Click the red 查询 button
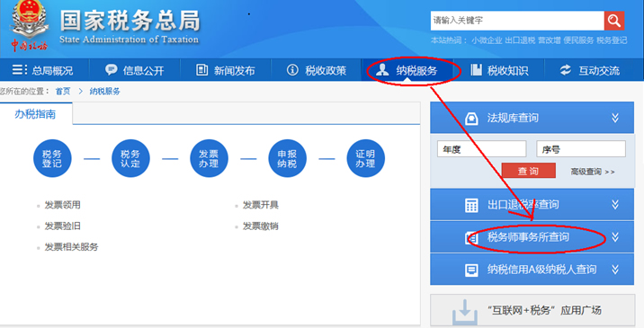The image size is (644, 328). 528,171
